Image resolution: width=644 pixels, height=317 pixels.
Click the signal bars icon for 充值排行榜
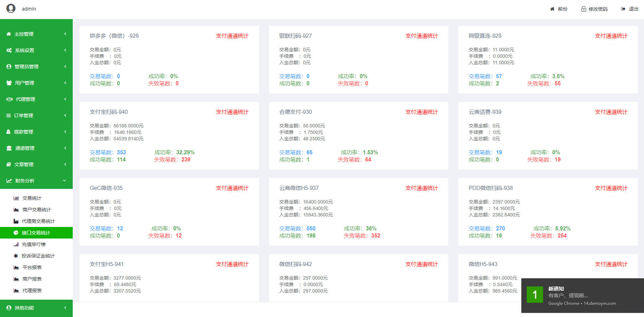pyautogui.click(x=16, y=244)
